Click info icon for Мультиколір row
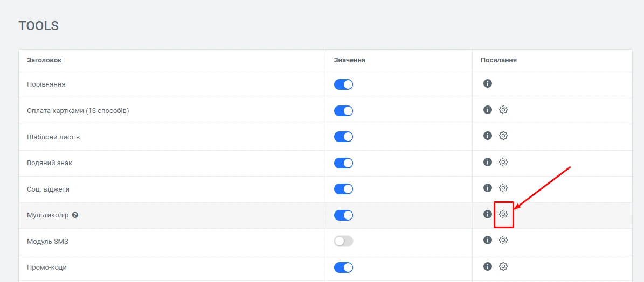 coord(488,214)
